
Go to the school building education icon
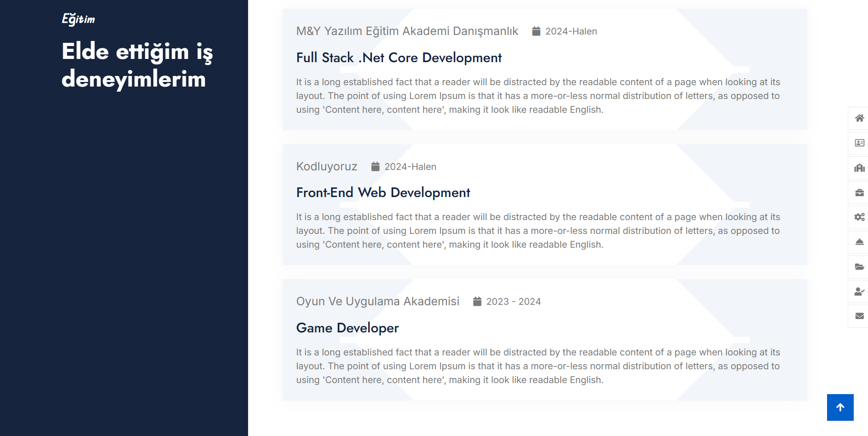(x=859, y=168)
